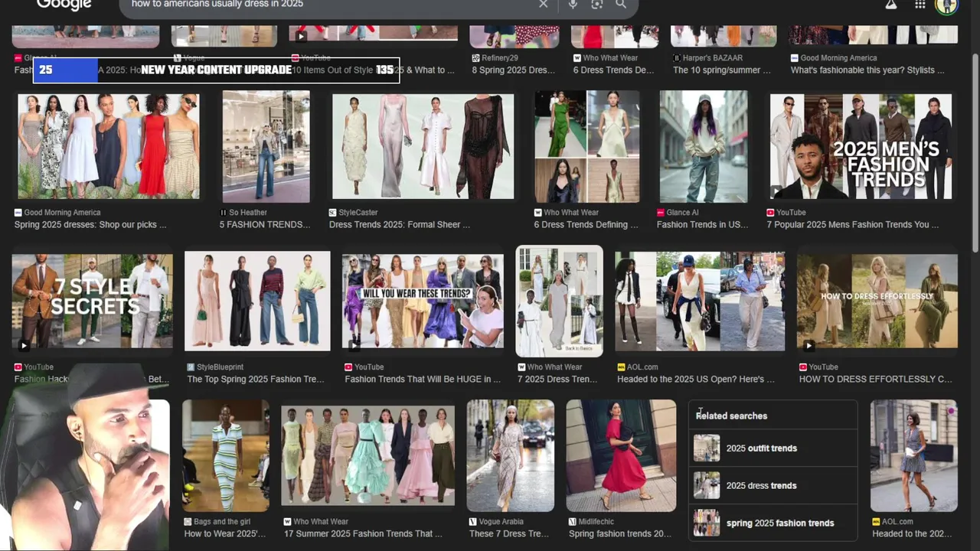This screenshot has height=551, width=980.
Task: Clear the search query with the X icon
Action: (543, 4)
